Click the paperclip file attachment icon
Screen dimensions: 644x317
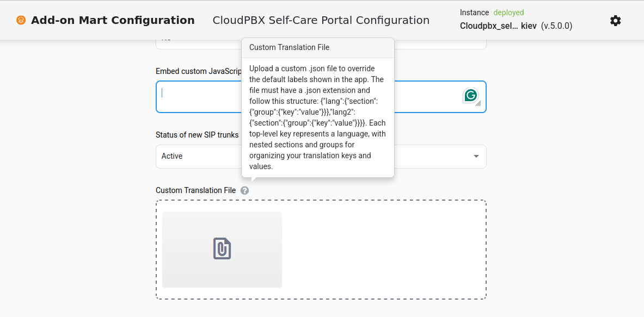coord(222,248)
